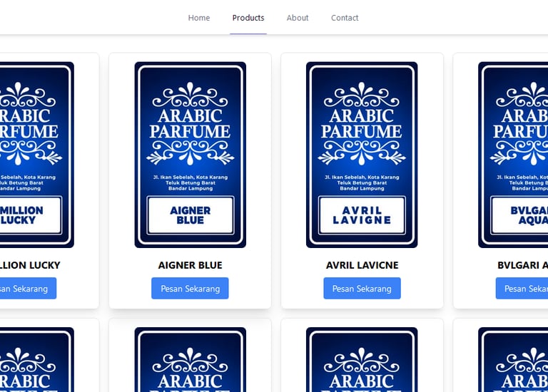The image size is (548, 392).
Task: Open the Home navigation tab
Action: click(x=199, y=18)
